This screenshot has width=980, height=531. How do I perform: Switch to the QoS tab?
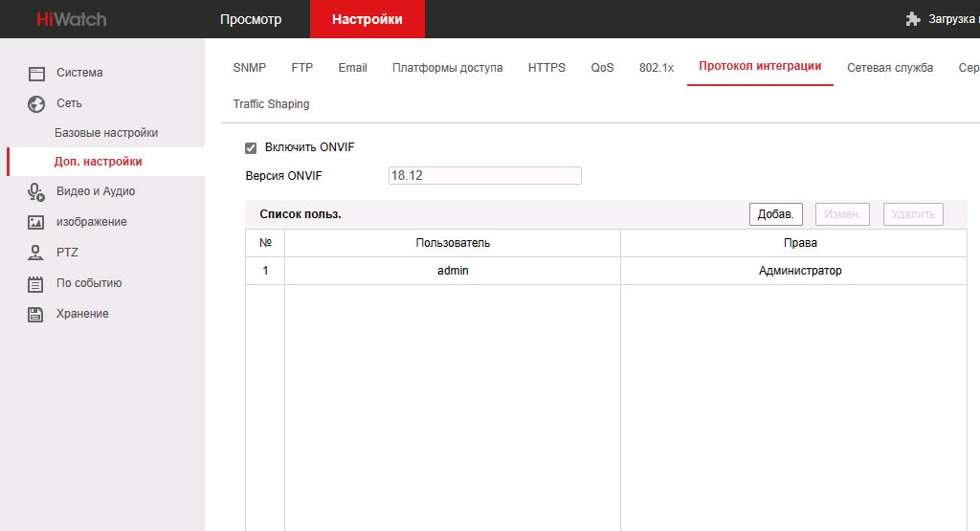point(603,68)
